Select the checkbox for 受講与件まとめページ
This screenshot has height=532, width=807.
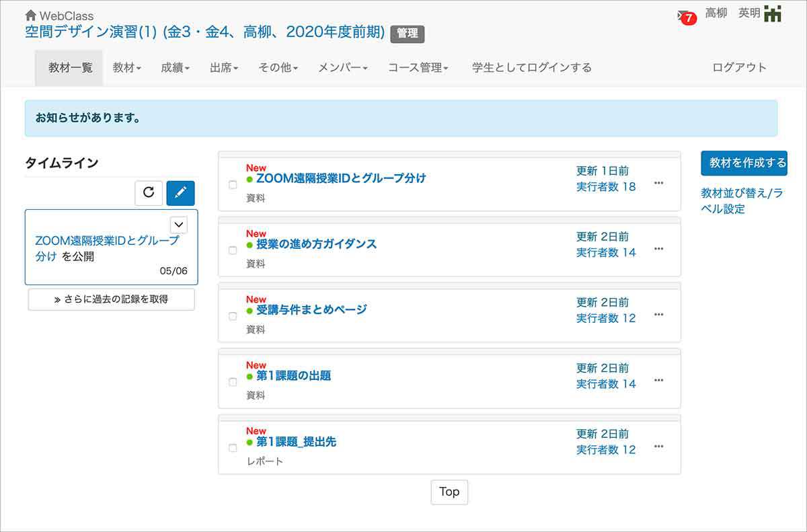point(233,316)
